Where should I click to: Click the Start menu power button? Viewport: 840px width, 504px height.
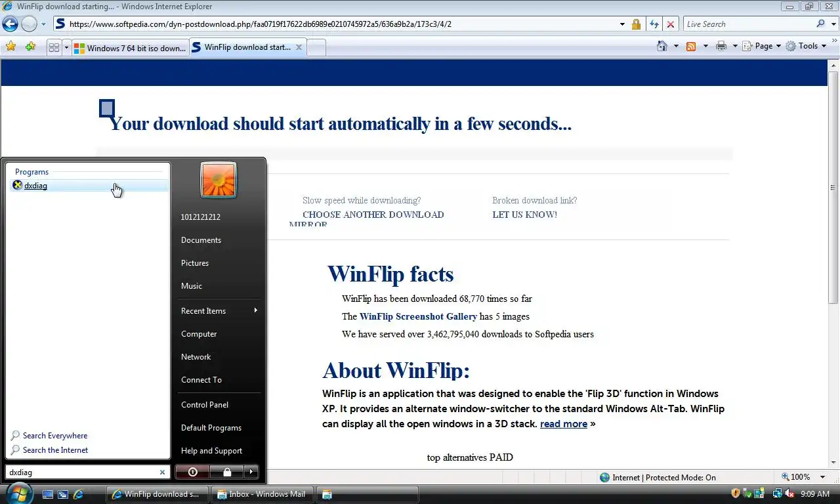click(x=192, y=472)
